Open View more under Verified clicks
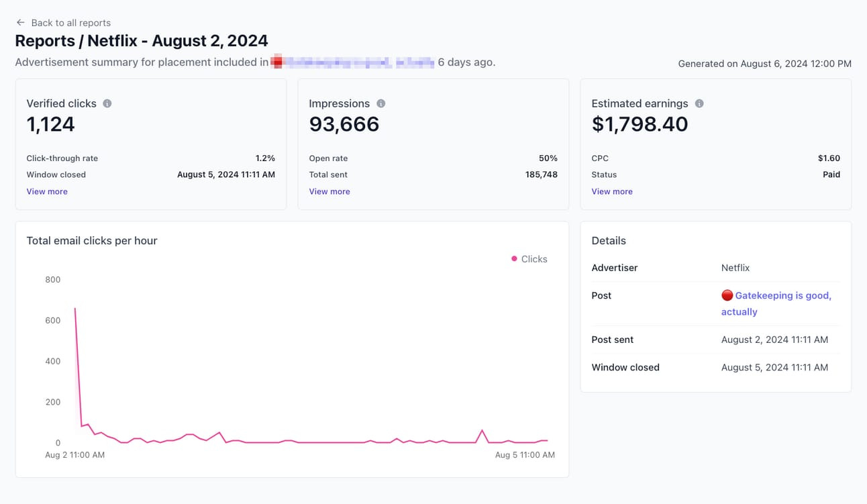 pyautogui.click(x=47, y=191)
